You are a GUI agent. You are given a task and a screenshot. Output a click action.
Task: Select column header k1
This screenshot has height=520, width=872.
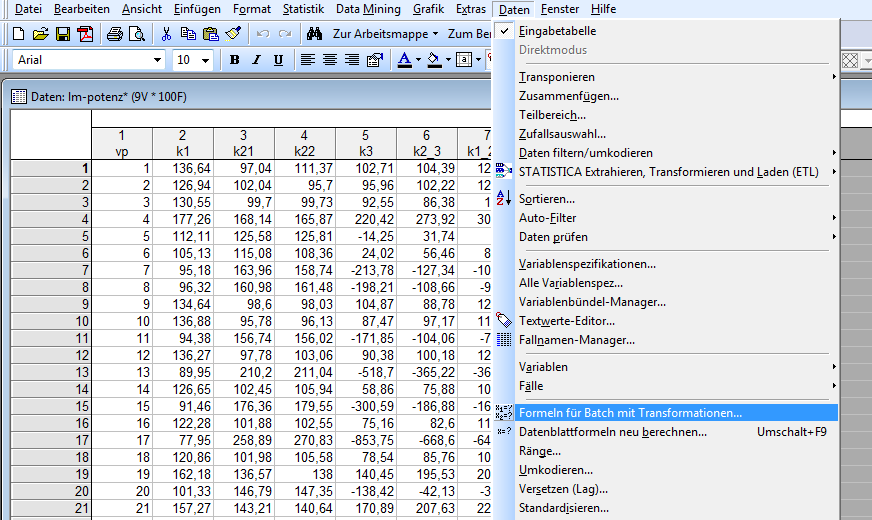pos(183,143)
